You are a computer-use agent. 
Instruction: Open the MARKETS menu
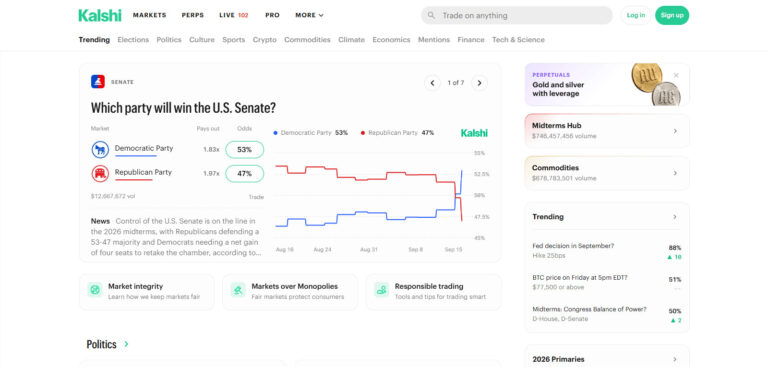[149, 15]
